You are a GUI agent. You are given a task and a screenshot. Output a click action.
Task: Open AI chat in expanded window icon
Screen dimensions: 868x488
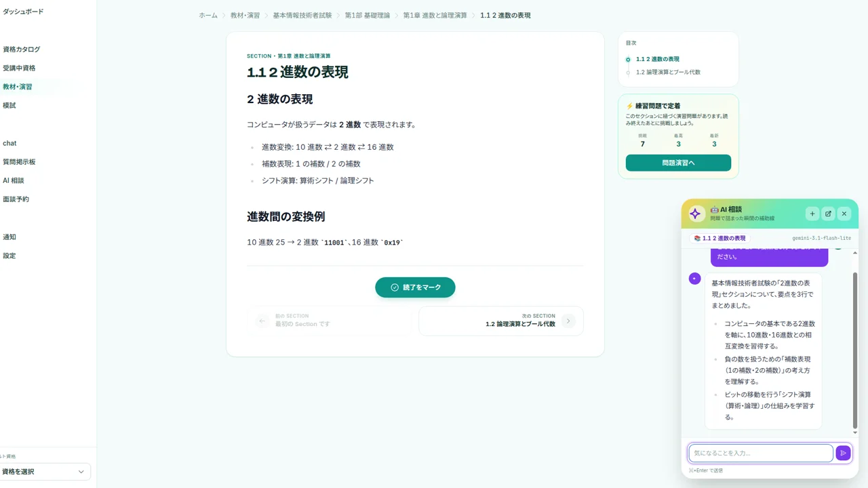point(828,213)
